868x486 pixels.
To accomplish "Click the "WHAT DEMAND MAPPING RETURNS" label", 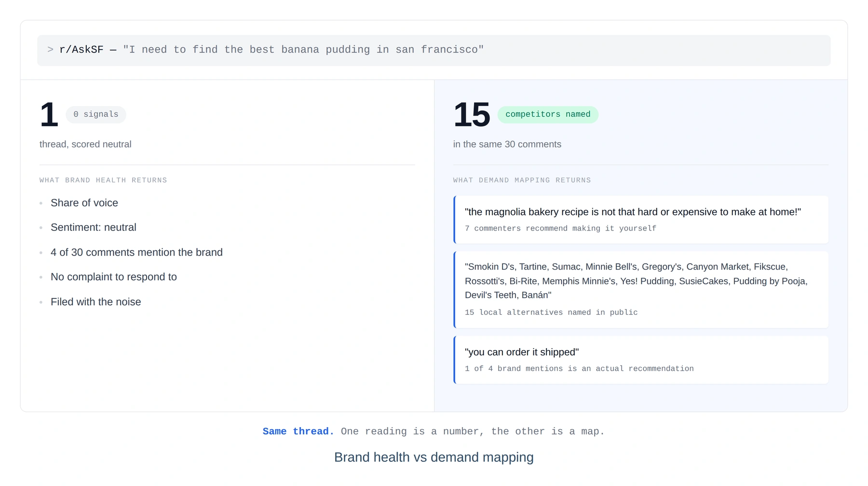I will pyautogui.click(x=522, y=180).
